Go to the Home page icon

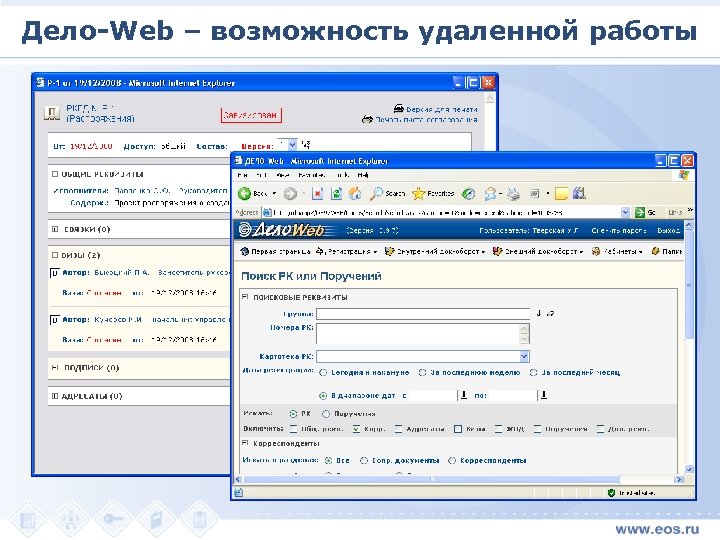click(355, 194)
